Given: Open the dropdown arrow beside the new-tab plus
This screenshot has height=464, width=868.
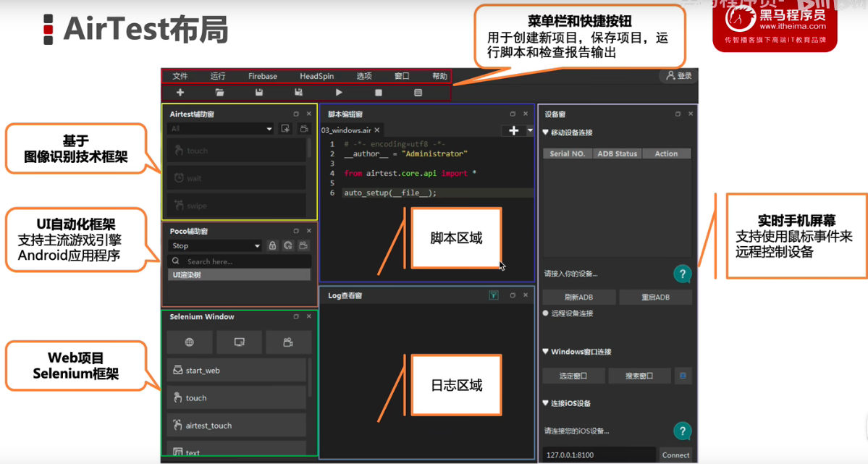Looking at the screenshot, I should (530, 131).
